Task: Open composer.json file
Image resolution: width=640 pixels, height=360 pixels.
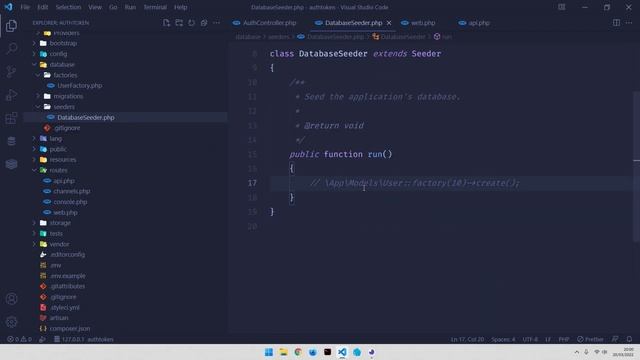Action: pyautogui.click(x=69, y=328)
